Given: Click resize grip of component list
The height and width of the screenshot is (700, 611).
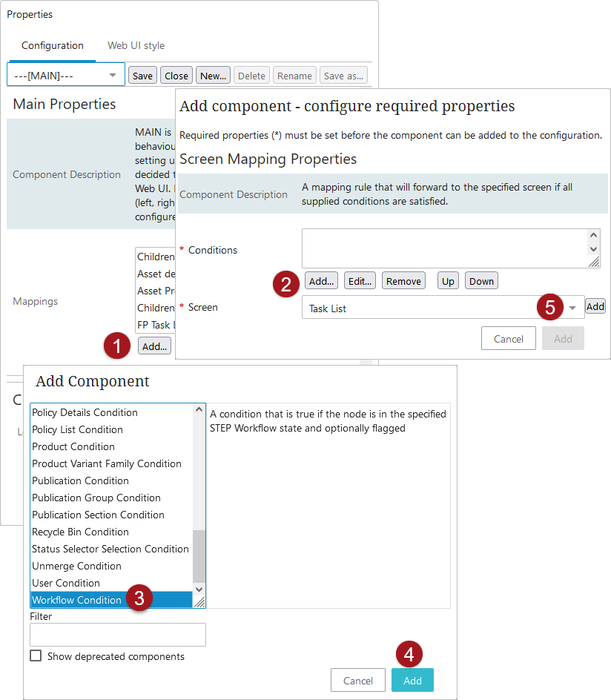Looking at the screenshot, I should [x=199, y=602].
